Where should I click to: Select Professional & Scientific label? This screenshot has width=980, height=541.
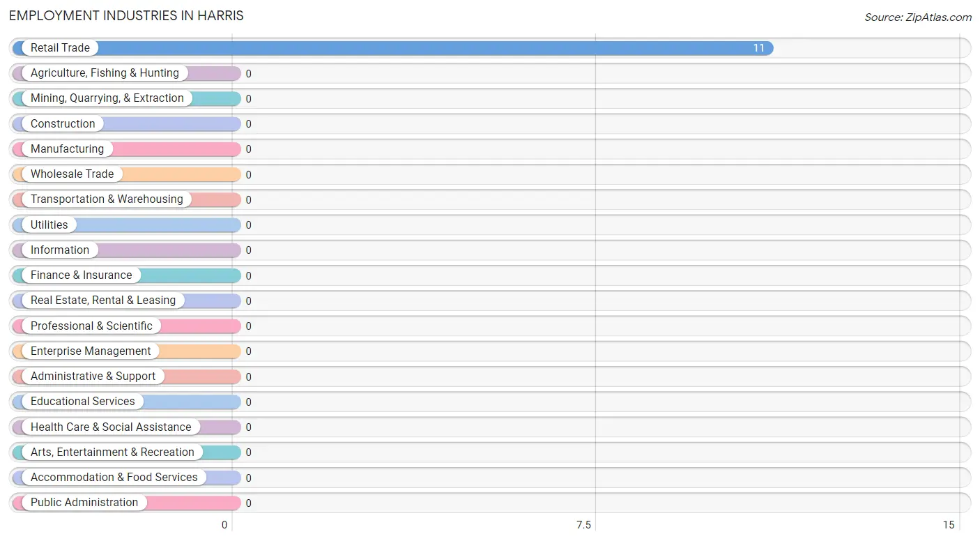91,326
